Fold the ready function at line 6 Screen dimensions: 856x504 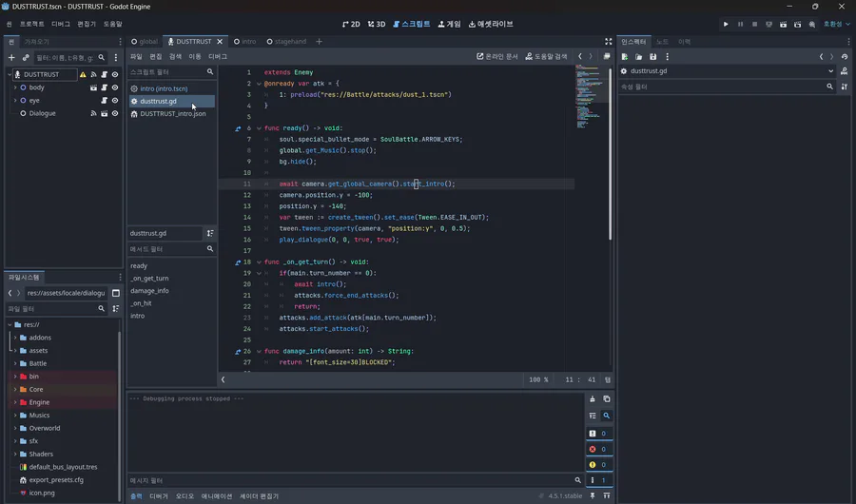point(259,128)
